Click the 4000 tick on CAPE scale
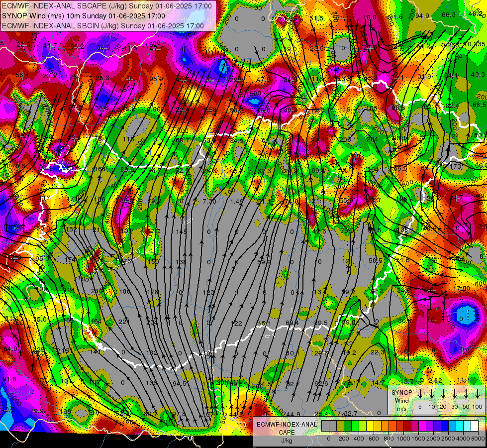The width and height of the screenshot is (487, 448). tap(464, 439)
